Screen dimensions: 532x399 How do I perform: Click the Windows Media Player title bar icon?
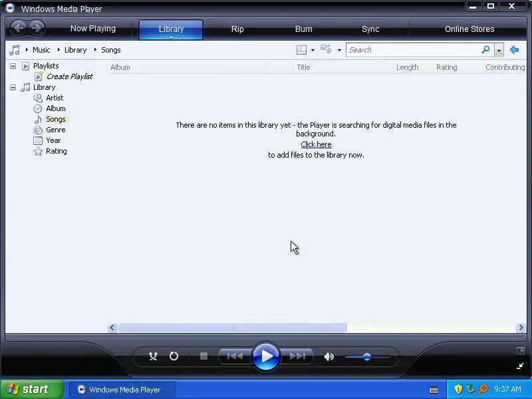(10, 8)
